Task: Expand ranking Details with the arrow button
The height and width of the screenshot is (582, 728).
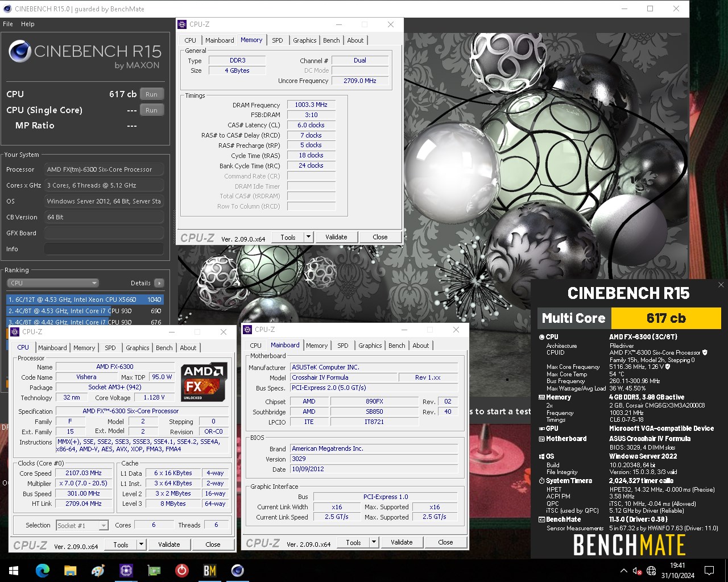Action: pyautogui.click(x=159, y=283)
